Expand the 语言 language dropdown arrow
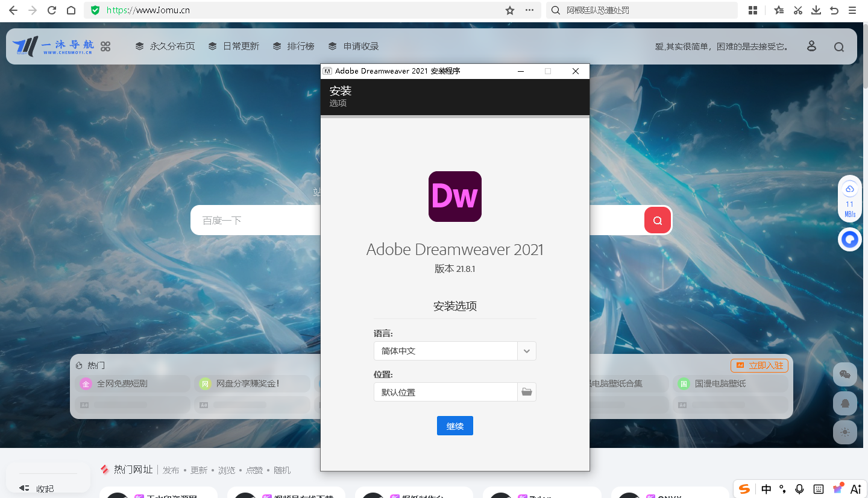This screenshot has width=868, height=498. point(527,351)
